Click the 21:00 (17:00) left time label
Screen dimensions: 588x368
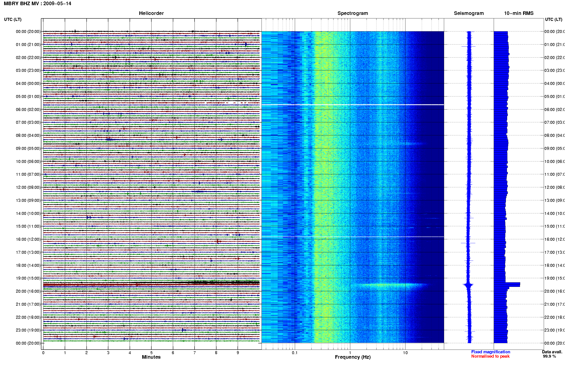(28, 304)
